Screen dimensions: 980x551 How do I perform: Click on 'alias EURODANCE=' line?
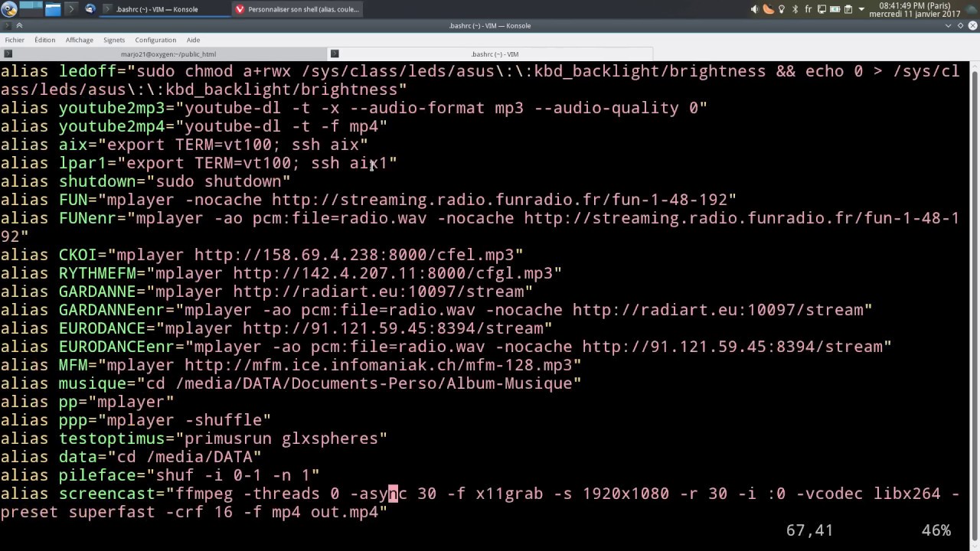(276, 328)
